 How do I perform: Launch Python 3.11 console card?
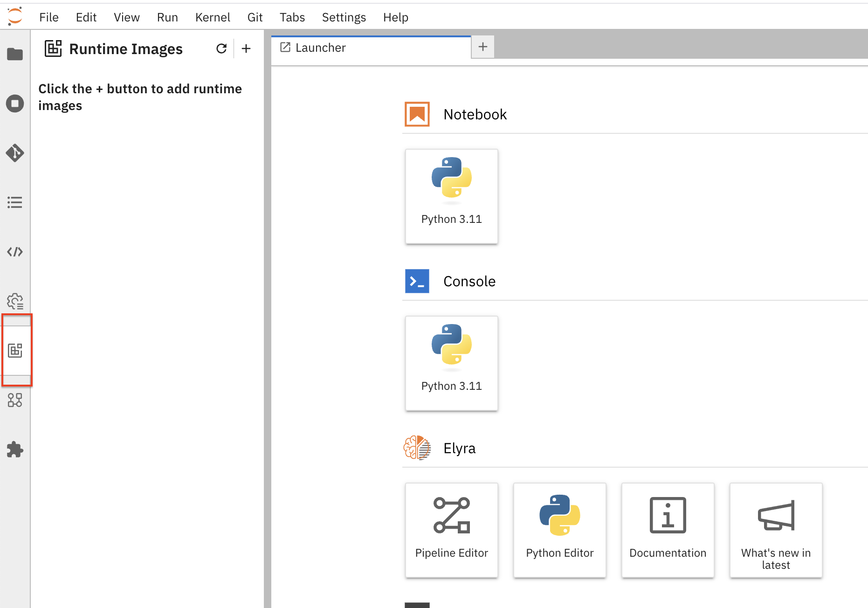coord(452,363)
